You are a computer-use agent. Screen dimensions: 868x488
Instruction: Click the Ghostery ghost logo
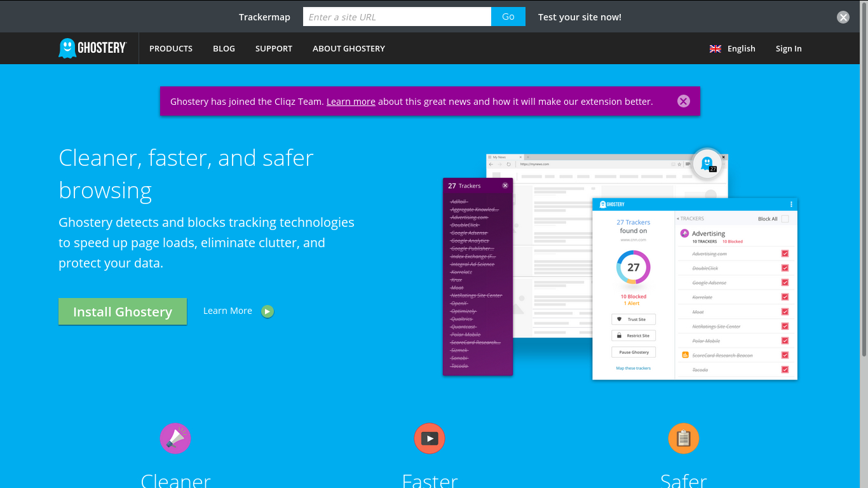pos(93,48)
